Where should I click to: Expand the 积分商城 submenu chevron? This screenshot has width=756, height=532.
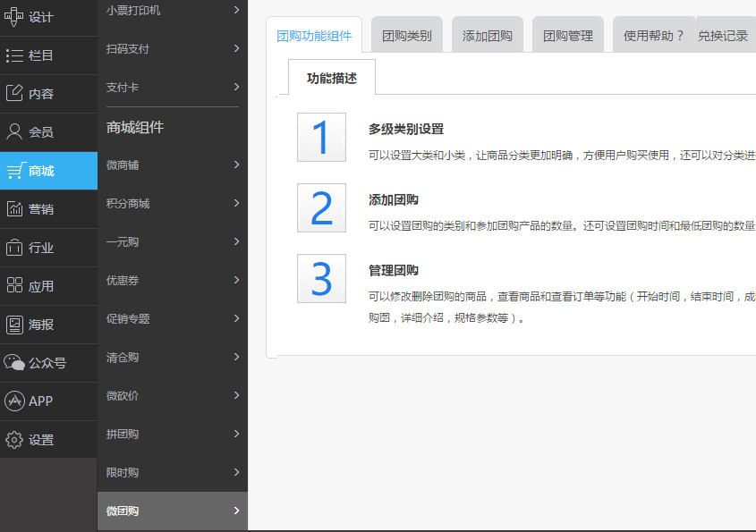coord(236,203)
